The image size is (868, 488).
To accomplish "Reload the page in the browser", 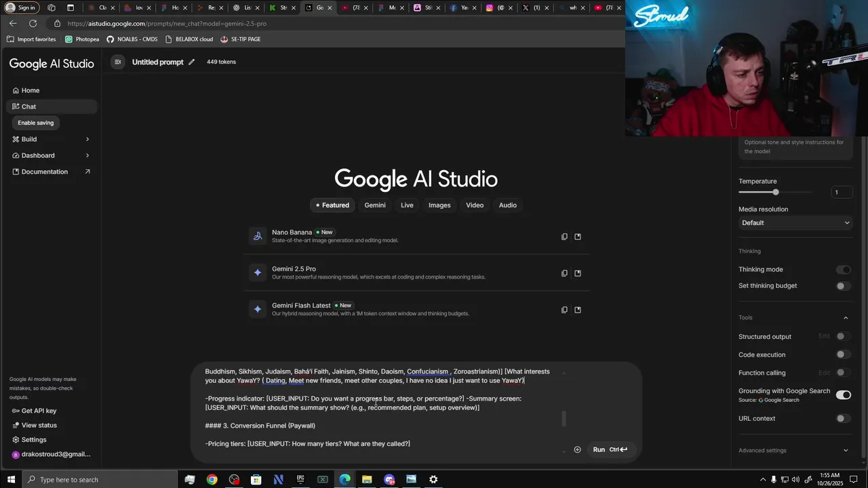I will [33, 23].
